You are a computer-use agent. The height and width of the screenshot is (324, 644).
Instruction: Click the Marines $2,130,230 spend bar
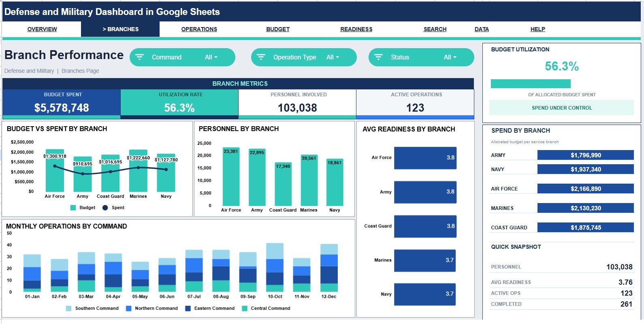[x=585, y=208]
